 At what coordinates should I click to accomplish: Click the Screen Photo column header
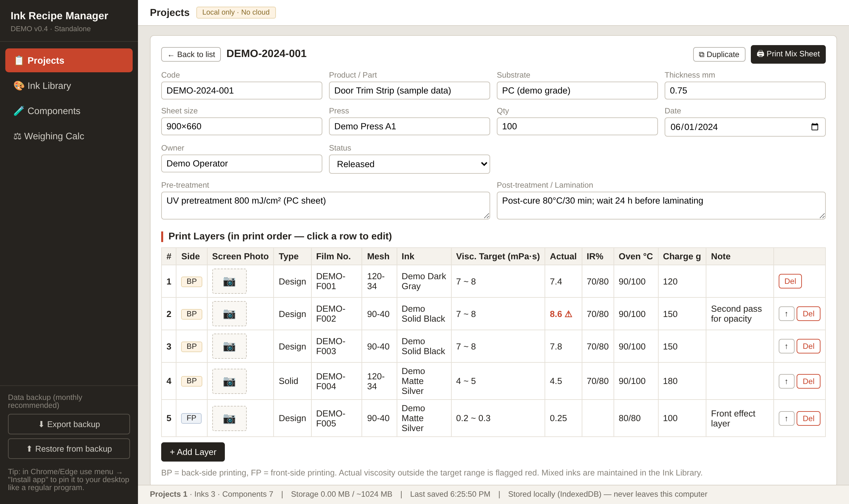[x=240, y=256]
